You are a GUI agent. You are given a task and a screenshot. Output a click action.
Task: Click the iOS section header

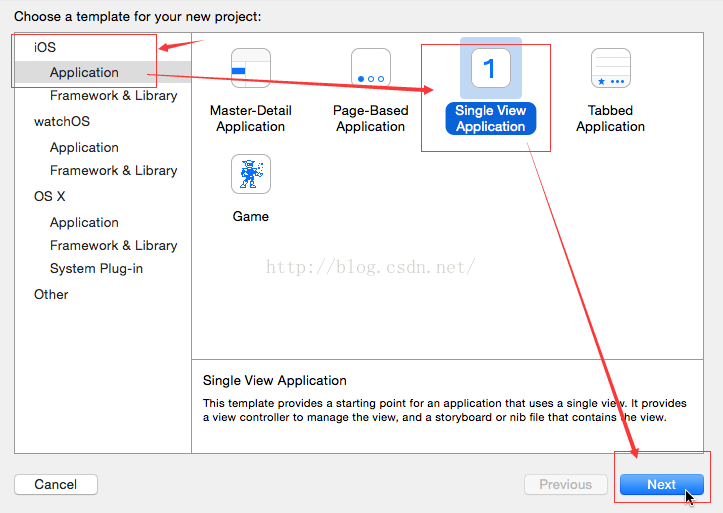45,47
